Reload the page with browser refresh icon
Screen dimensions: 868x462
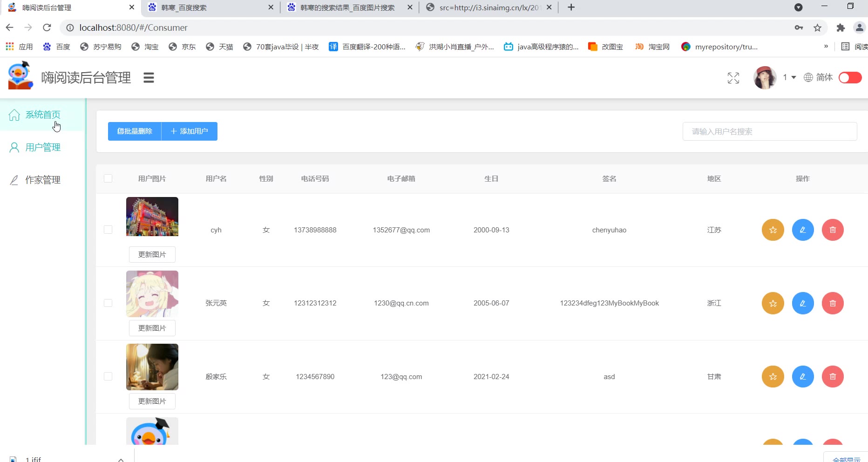[x=47, y=27]
